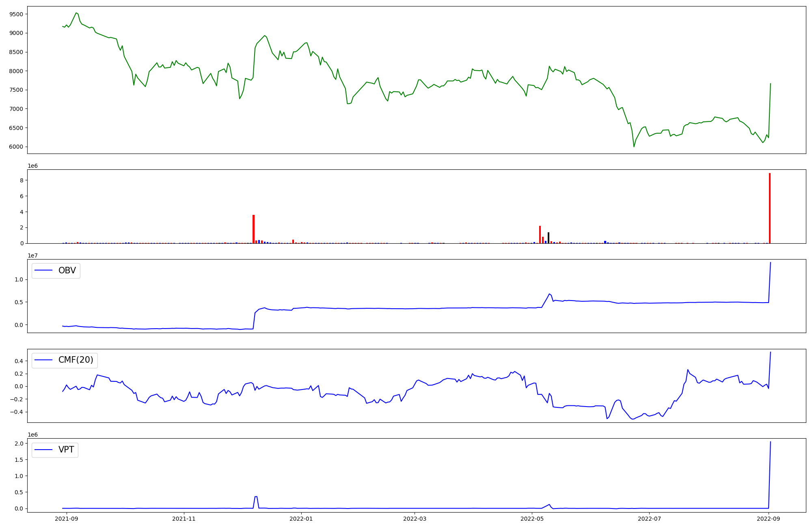The image size is (812, 528).
Task: Click the red volume spike in December 2021
Action: (x=253, y=229)
